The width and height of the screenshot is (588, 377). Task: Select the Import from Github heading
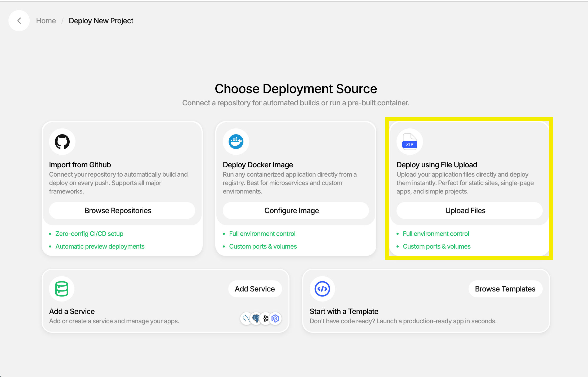tap(80, 165)
